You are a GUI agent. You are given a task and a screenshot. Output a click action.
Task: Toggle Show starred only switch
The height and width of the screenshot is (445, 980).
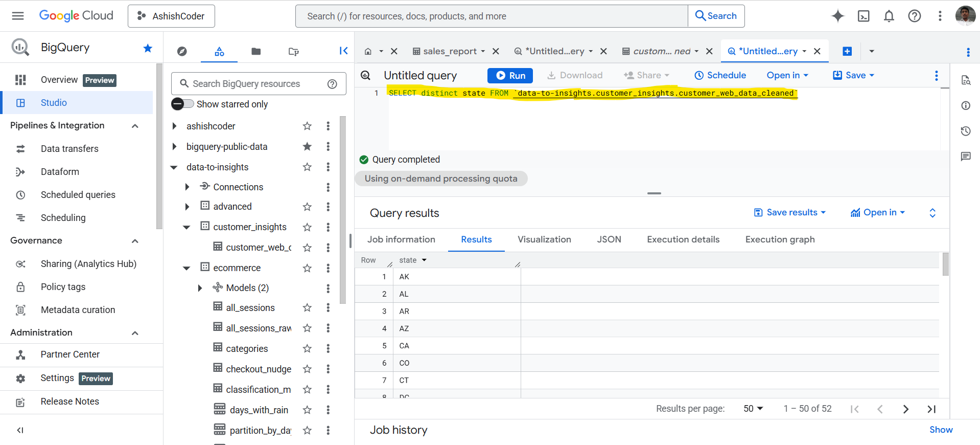(x=182, y=104)
